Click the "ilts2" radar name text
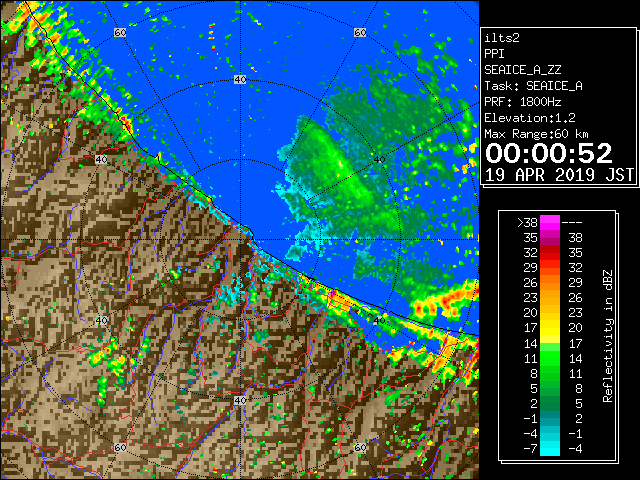Screen dimensions: 640x480 point(502,38)
